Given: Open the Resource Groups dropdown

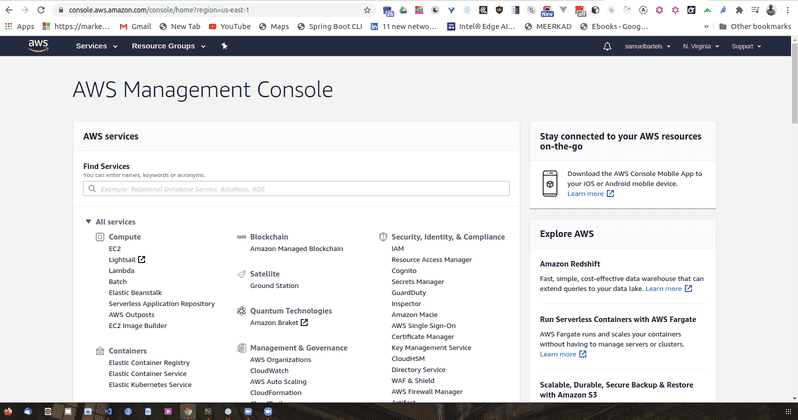Looking at the screenshot, I should [x=168, y=46].
